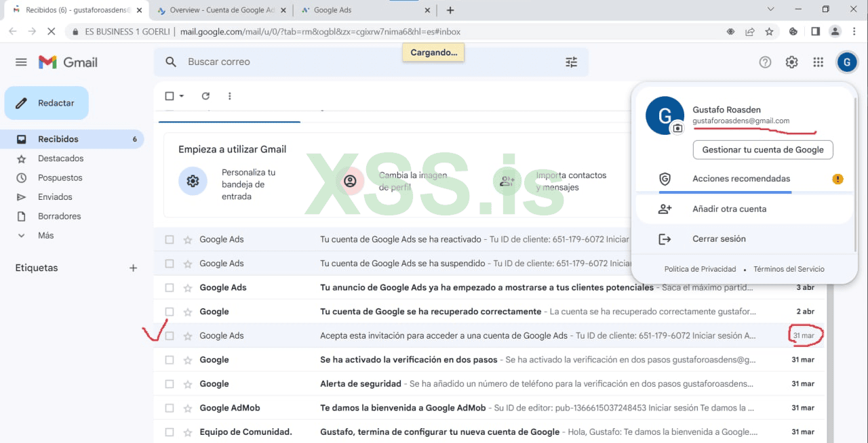Open the Google apps grid
Image resolution: width=868 pixels, height=443 pixels.
[818, 62]
